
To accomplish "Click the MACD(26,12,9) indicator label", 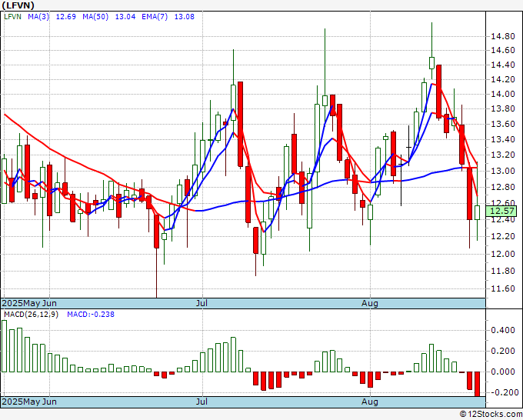I will [x=31, y=315].
